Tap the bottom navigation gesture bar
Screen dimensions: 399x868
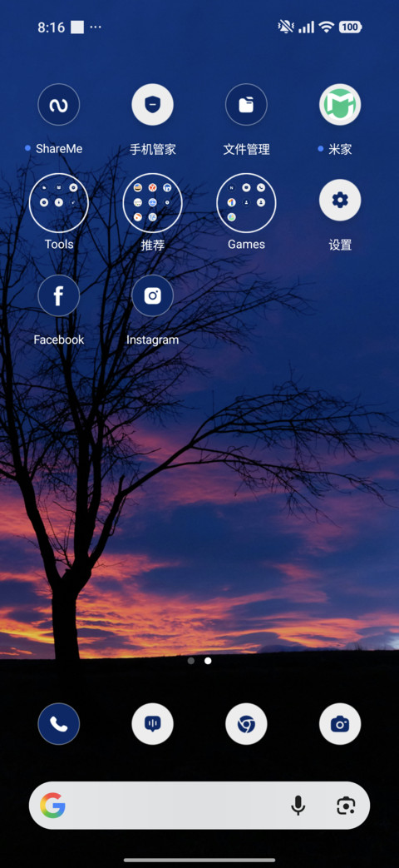point(199,860)
